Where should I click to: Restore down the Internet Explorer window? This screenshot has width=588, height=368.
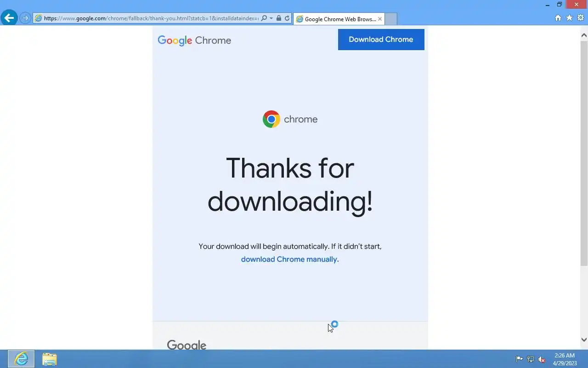[x=560, y=5]
